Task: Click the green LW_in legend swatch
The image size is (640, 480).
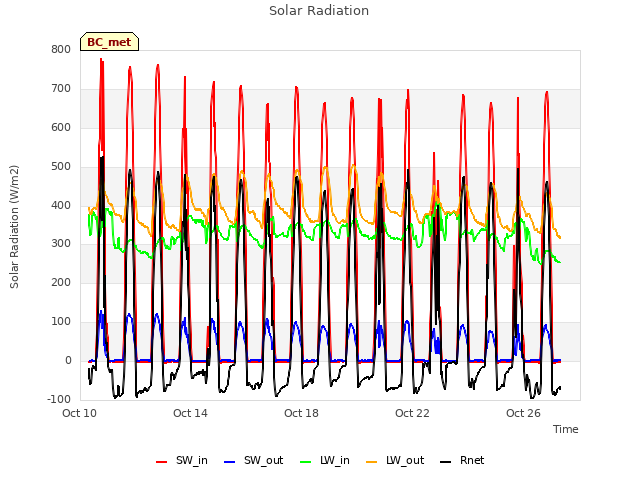Action: pyautogui.click(x=306, y=462)
